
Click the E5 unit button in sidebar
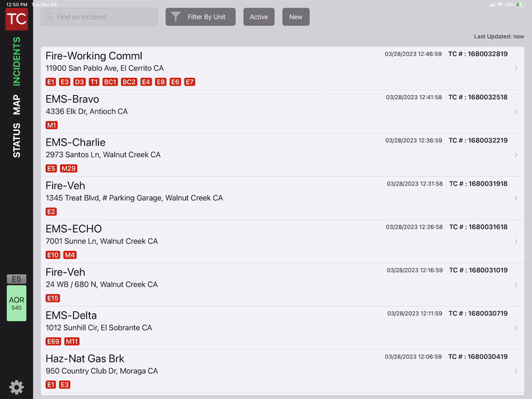(17, 279)
